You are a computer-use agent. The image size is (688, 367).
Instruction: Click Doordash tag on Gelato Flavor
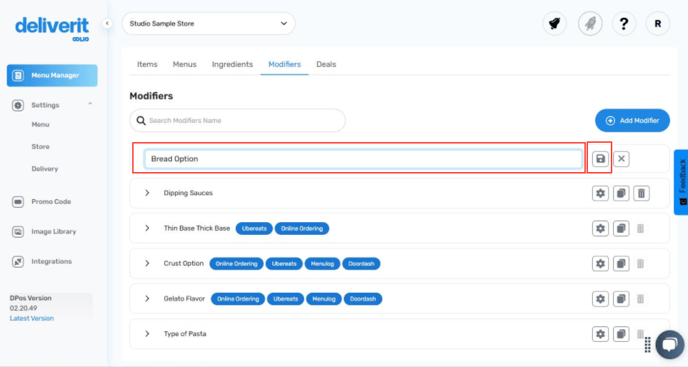pyautogui.click(x=363, y=299)
